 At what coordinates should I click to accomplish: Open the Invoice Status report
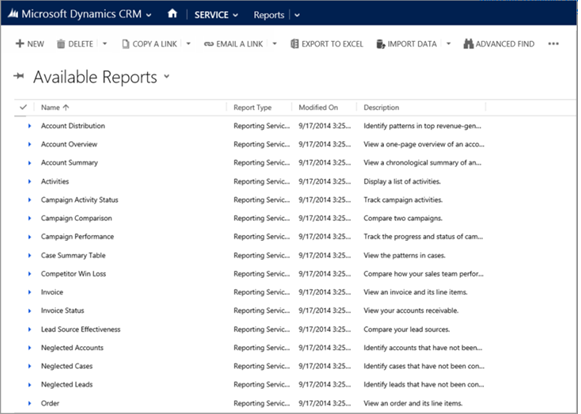click(63, 311)
